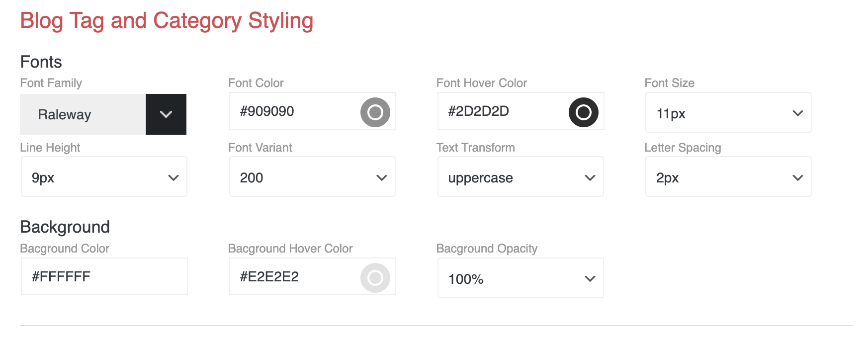
Task: Click the Font Size chevron arrow
Action: pyautogui.click(x=797, y=113)
